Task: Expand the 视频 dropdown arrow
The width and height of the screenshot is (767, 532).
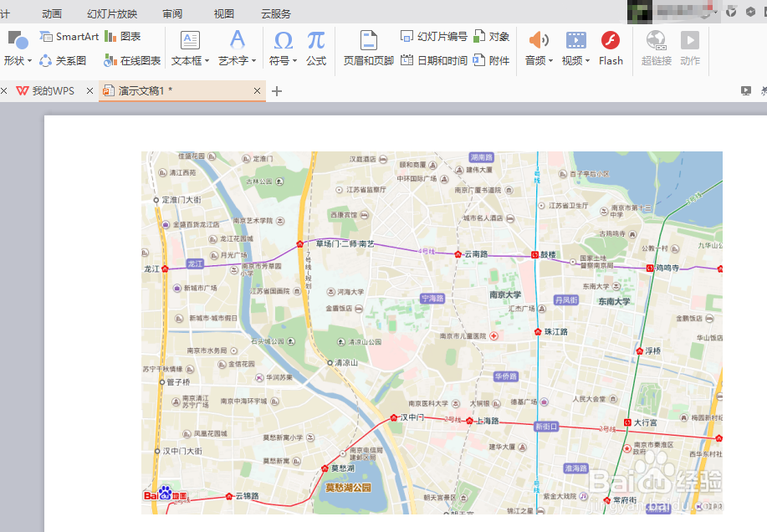Action: tap(587, 61)
